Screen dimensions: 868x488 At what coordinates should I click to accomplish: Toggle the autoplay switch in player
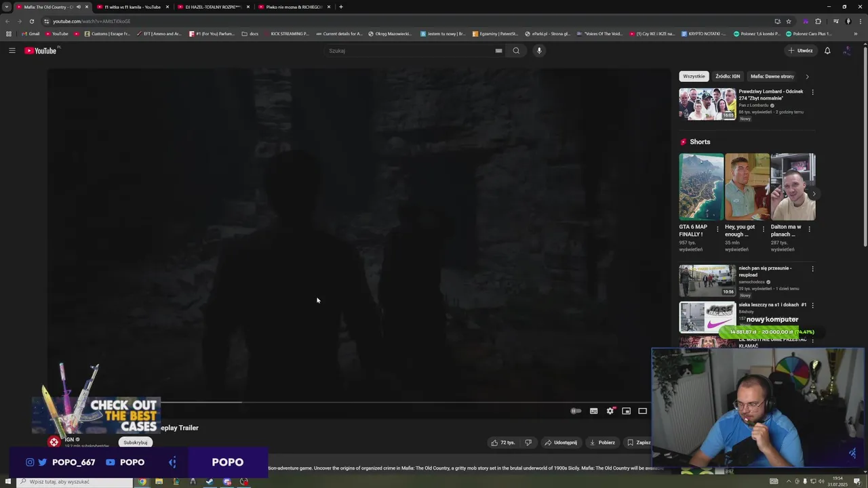pyautogui.click(x=576, y=411)
